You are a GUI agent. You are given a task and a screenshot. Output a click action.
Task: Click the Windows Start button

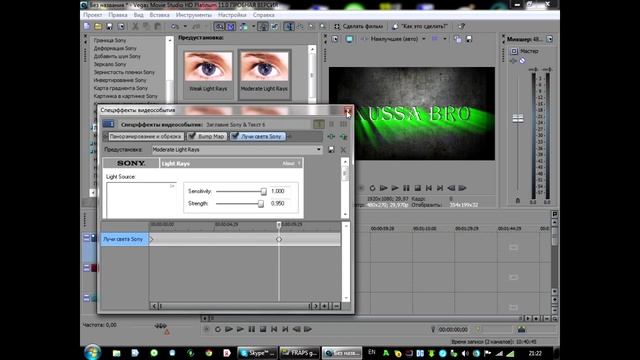[x=92, y=352]
